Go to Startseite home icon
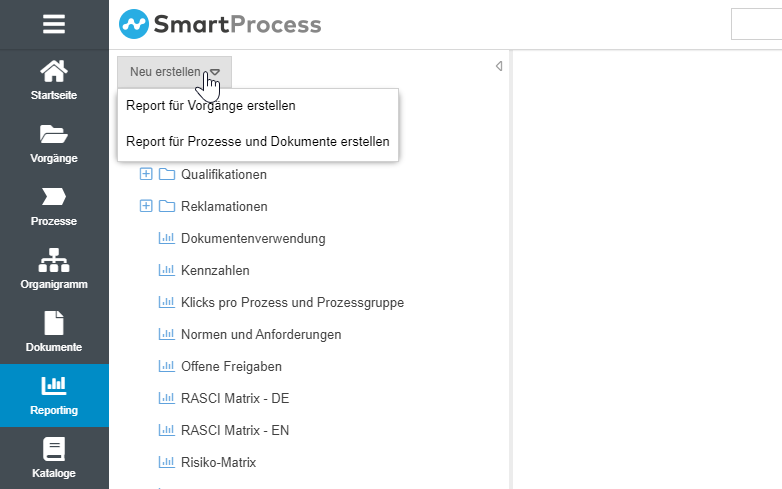 (54, 79)
